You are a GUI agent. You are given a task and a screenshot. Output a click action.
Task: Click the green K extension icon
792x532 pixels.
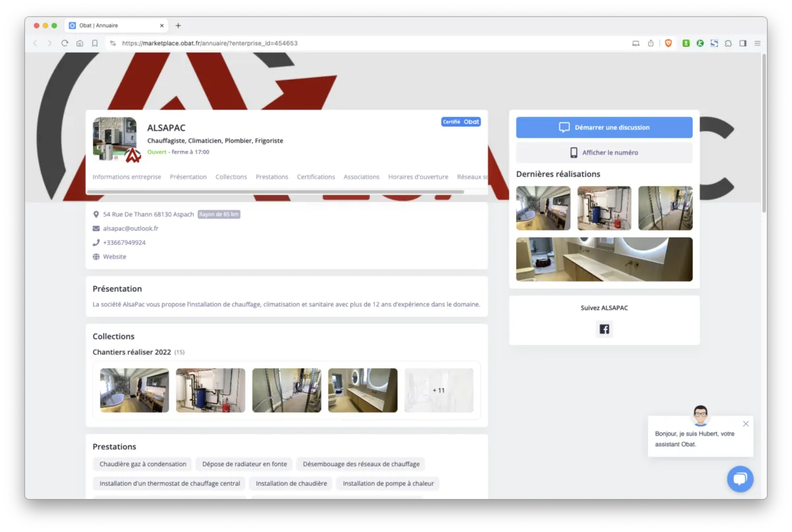700,44
